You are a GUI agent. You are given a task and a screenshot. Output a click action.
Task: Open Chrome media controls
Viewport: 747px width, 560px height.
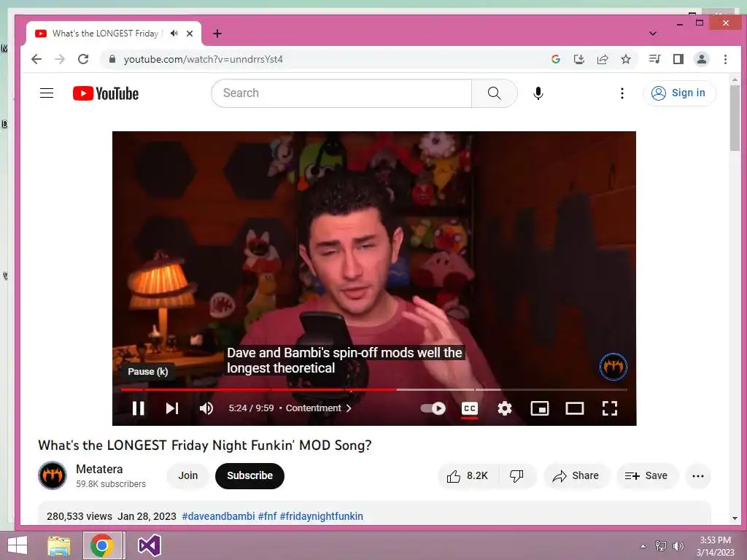click(654, 59)
